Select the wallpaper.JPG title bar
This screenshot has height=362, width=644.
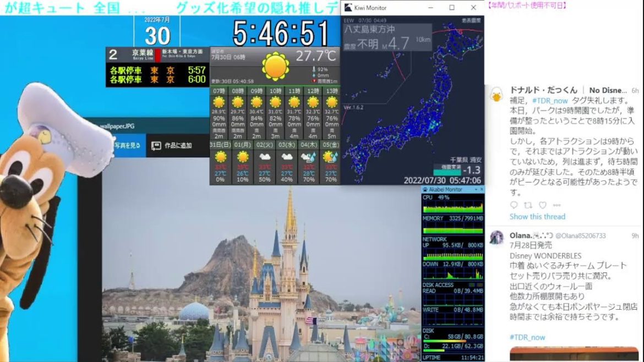coord(117,125)
